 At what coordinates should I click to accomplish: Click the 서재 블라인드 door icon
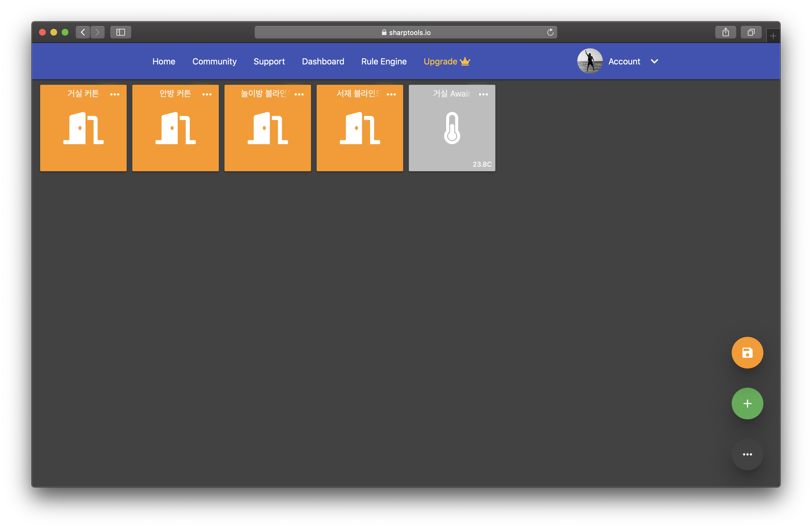click(x=360, y=128)
